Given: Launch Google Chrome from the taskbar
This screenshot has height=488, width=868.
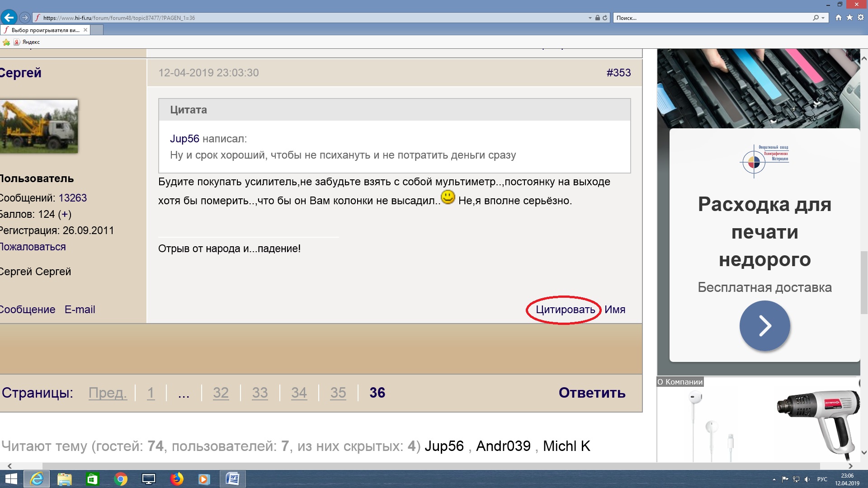Looking at the screenshot, I should [x=121, y=479].
